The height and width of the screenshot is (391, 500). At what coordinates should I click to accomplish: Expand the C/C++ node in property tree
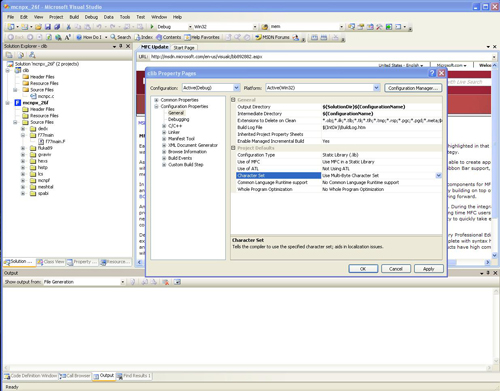(x=164, y=126)
